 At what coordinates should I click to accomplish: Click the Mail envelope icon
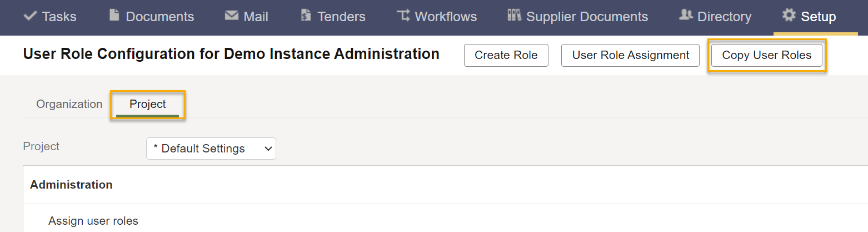(x=231, y=16)
